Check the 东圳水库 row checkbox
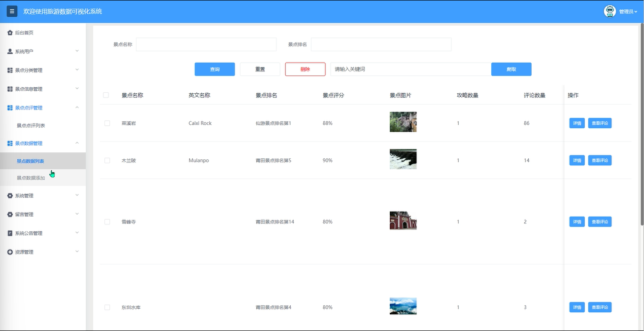 pos(107,307)
